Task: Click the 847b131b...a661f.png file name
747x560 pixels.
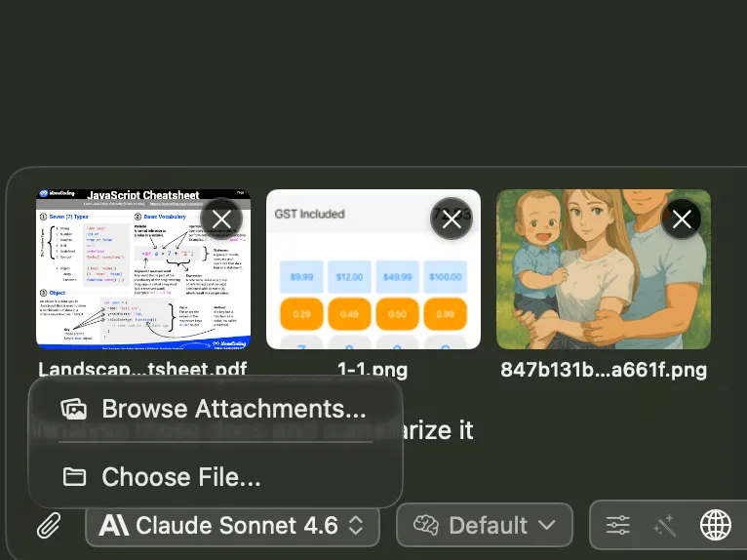Action: tap(604, 370)
